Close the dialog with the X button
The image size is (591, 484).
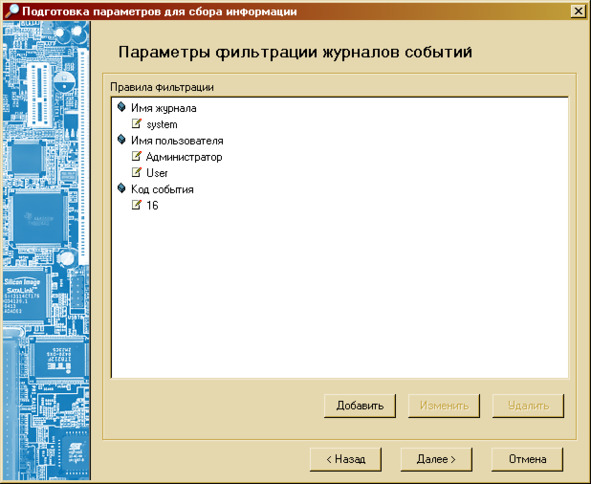tap(578, 11)
